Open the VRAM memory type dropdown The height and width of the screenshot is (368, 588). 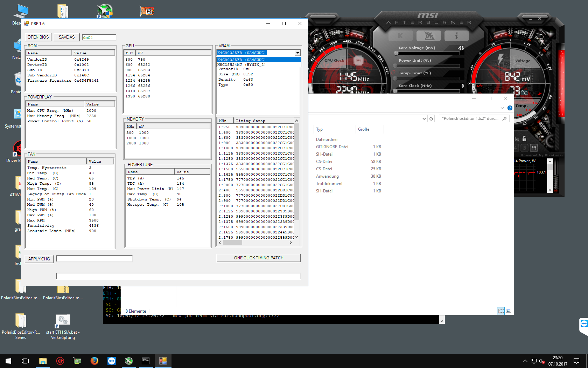point(297,53)
